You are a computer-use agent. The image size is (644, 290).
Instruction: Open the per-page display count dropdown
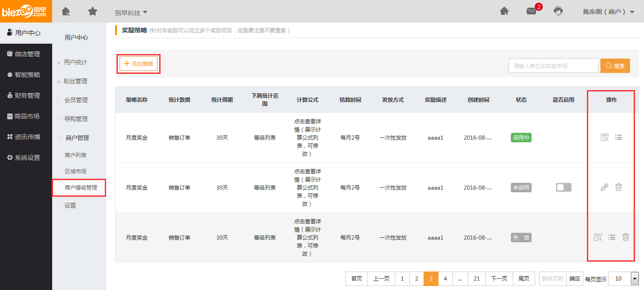point(623,279)
